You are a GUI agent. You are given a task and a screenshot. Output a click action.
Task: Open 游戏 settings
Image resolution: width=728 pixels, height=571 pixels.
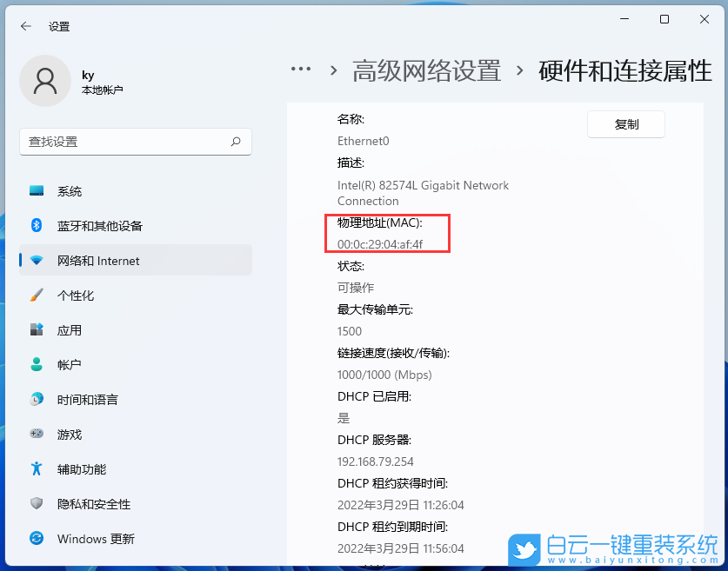click(x=70, y=435)
